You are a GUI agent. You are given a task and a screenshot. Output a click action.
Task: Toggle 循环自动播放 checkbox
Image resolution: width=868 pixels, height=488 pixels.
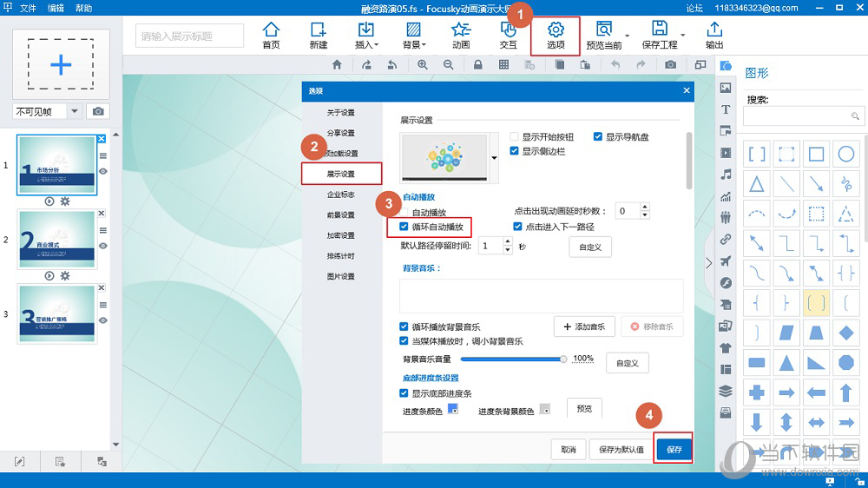tap(404, 227)
